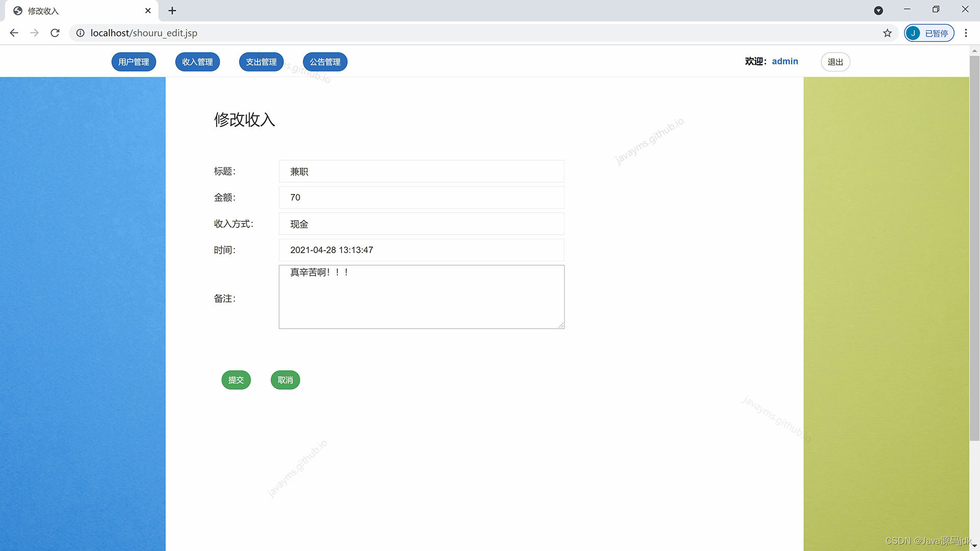The height and width of the screenshot is (551, 980).
Task: Click the 欢迎: greeting text
Action: 756,61
